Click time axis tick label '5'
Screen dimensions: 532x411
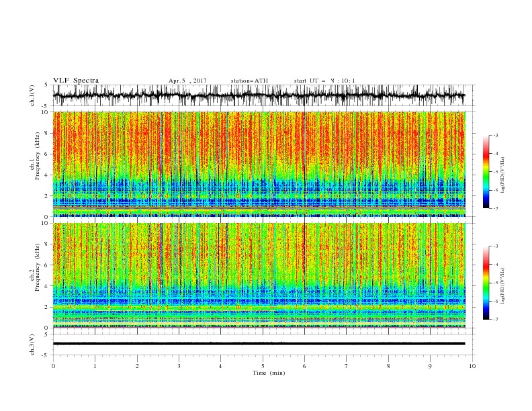[263, 366]
